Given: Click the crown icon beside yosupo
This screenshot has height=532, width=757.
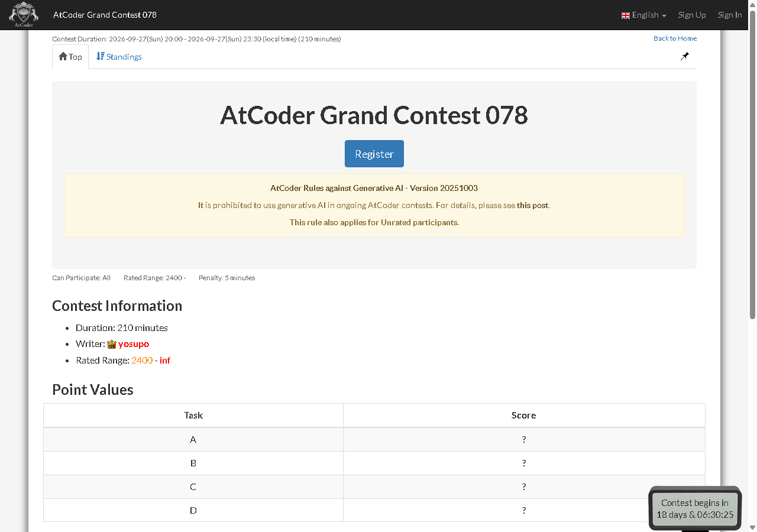Looking at the screenshot, I should pyautogui.click(x=112, y=344).
